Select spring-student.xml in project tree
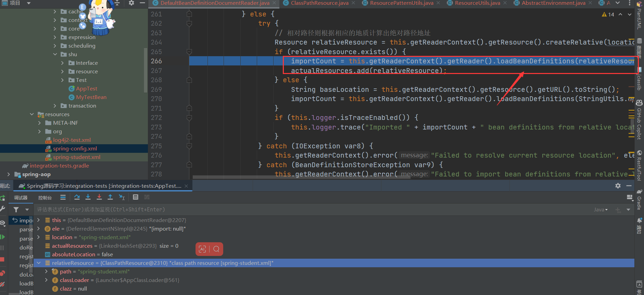644x295 pixels. click(76, 157)
